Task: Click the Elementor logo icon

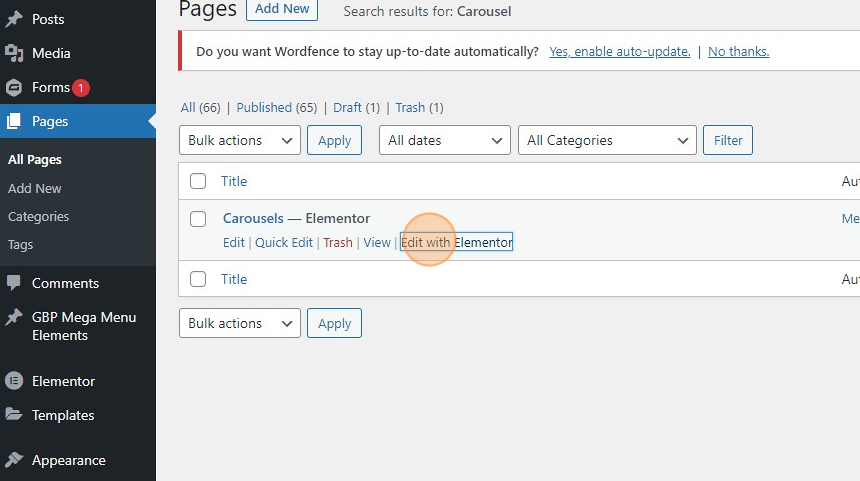Action: (x=14, y=381)
